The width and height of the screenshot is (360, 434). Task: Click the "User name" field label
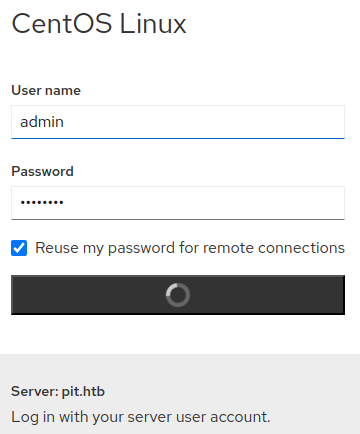pyautogui.click(x=46, y=90)
